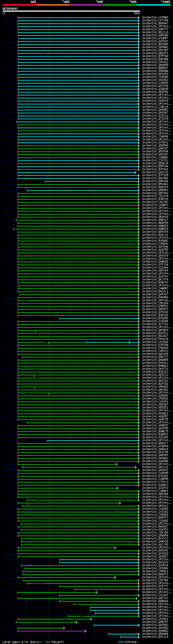
Task: Click hit label UniRef100_A2I464
Action: [x=155, y=268]
